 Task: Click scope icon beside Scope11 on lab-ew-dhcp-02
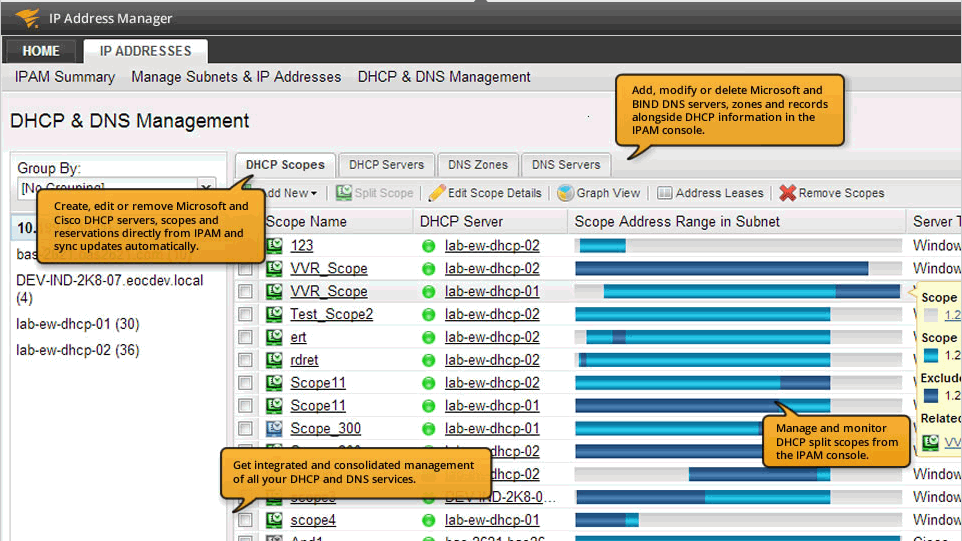[274, 383]
